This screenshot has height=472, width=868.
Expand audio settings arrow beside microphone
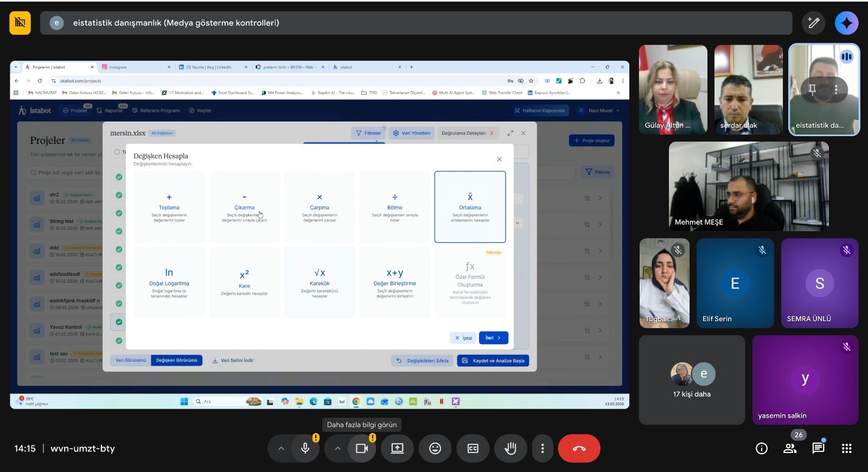281,449
